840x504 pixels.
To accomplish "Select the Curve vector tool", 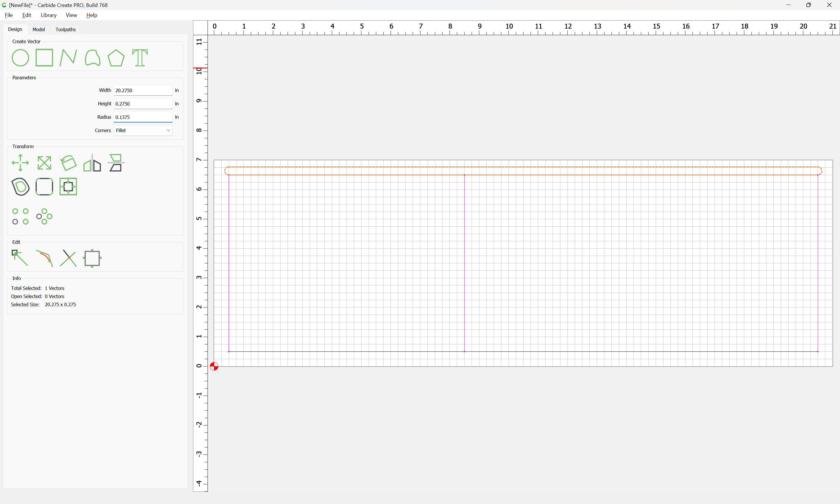I will [x=92, y=58].
